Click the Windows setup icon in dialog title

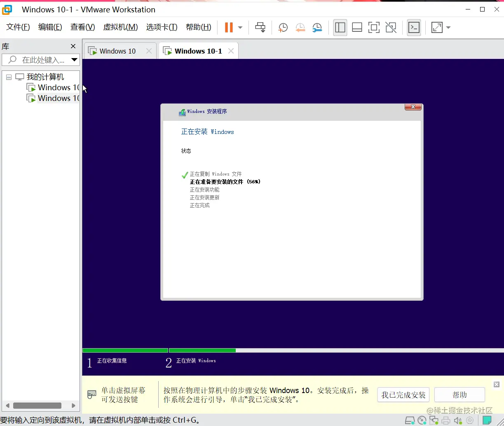tap(182, 112)
